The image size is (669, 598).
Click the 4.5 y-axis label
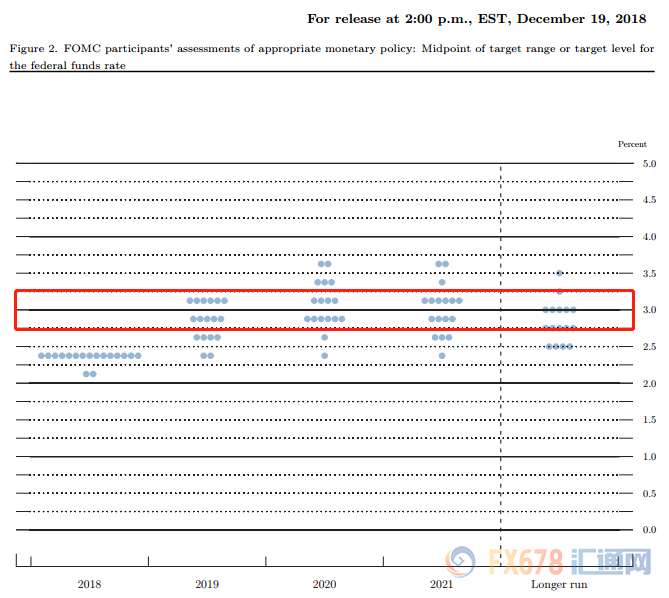coord(649,200)
